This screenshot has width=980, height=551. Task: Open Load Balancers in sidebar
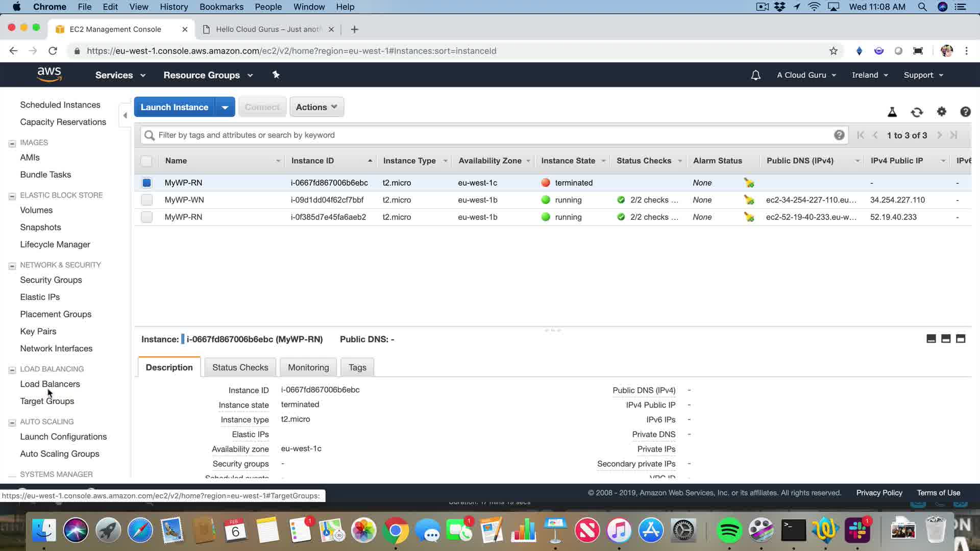click(x=50, y=384)
